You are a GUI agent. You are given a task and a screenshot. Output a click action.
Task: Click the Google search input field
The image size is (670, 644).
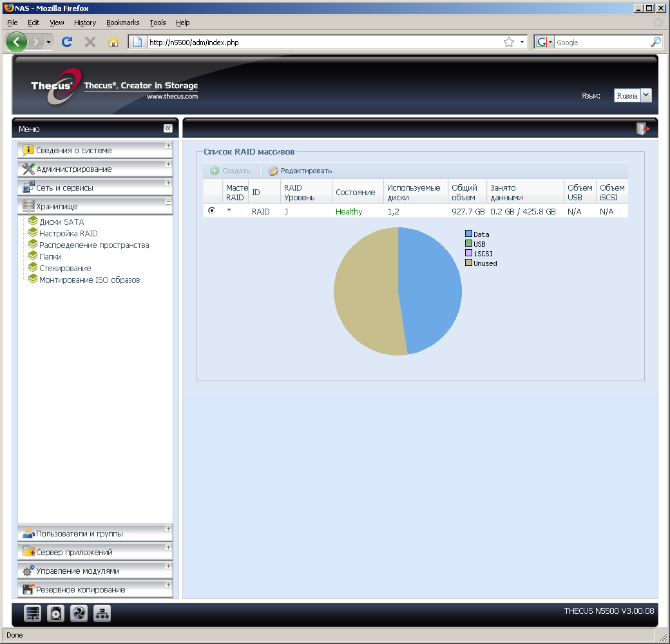pyautogui.click(x=602, y=43)
